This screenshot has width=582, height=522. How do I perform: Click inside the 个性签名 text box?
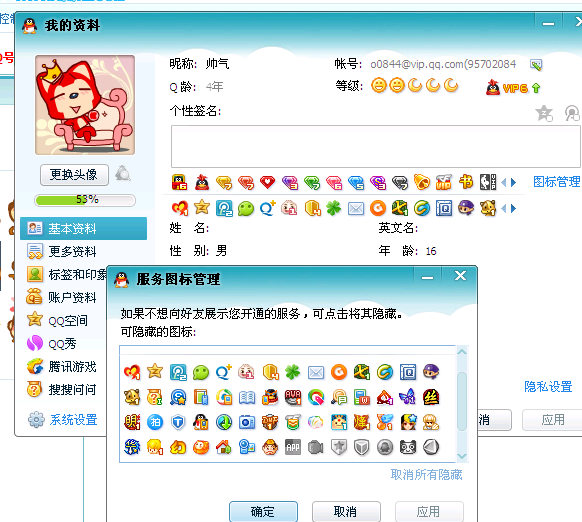(x=376, y=146)
